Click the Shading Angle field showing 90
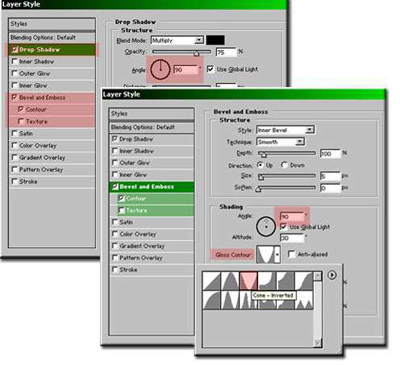Viewport: 400px width, 365px height. click(x=292, y=217)
